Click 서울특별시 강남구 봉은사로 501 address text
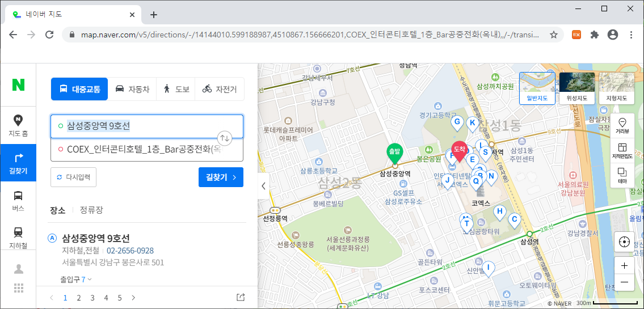 113,262
